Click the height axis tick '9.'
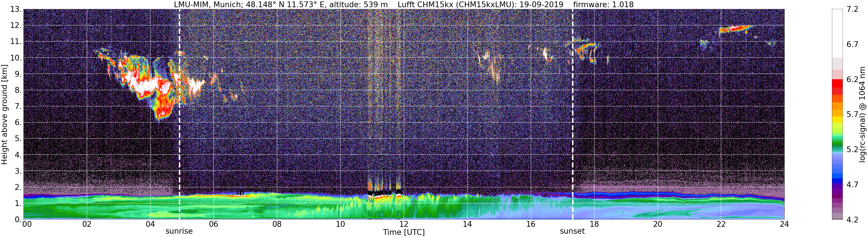Screen dimensions: 868x238 (18, 74)
